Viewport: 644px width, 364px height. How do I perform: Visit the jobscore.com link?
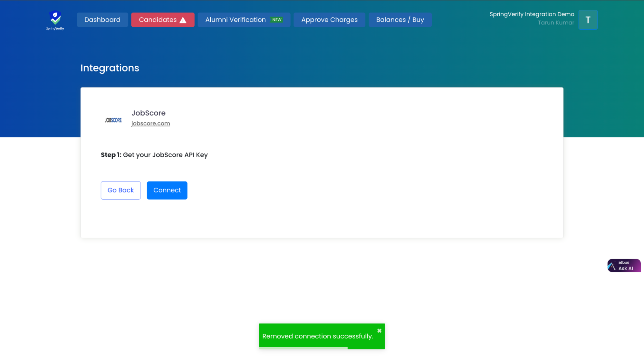coord(150,123)
